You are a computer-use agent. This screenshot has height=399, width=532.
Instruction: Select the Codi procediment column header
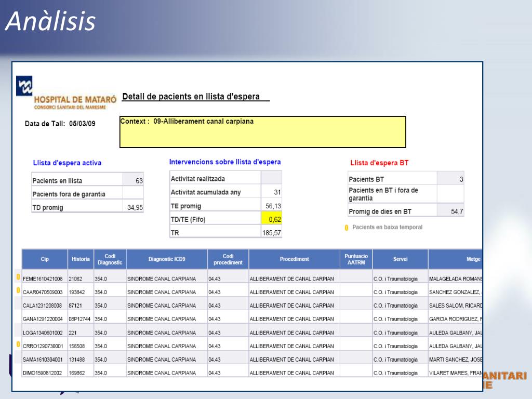tap(228, 259)
